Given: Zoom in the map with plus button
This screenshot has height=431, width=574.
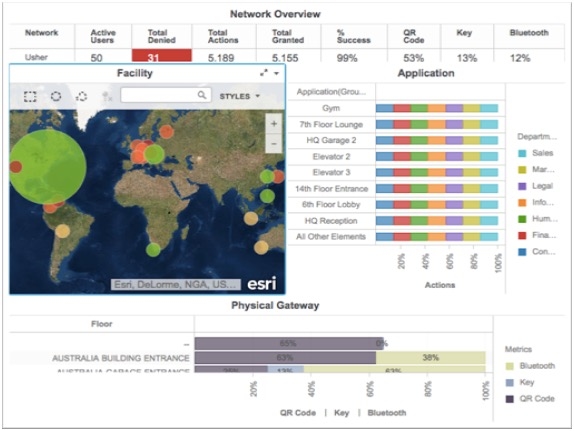Looking at the screenshot, I should pos(273,124).
